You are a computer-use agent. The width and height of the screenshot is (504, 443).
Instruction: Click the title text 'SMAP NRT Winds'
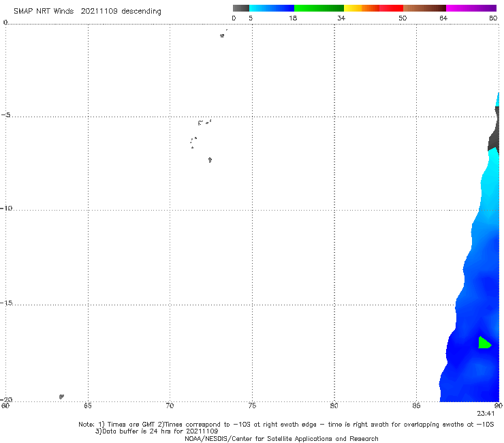44,12
